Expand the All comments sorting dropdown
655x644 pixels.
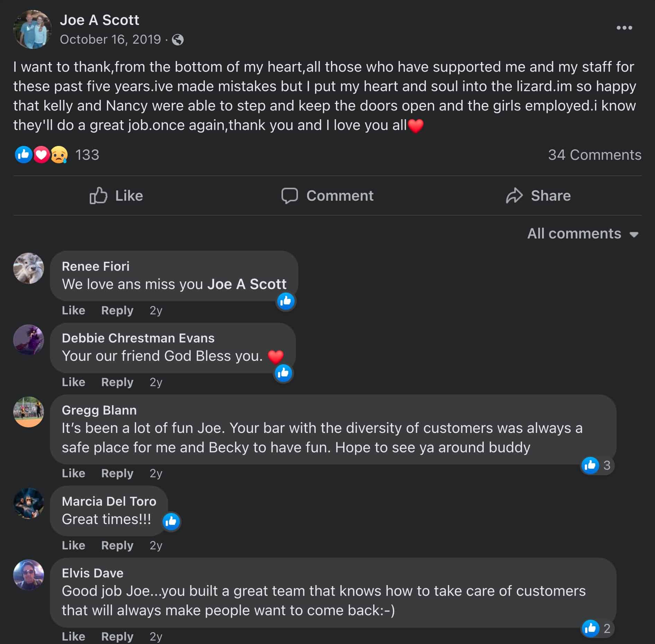tap(583, 234)
